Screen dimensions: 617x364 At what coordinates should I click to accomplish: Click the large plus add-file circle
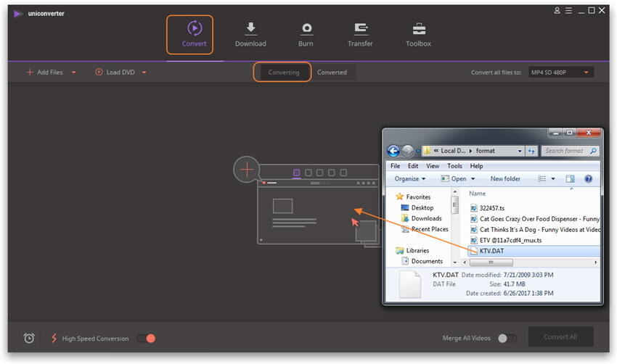(x=247, y=170)
